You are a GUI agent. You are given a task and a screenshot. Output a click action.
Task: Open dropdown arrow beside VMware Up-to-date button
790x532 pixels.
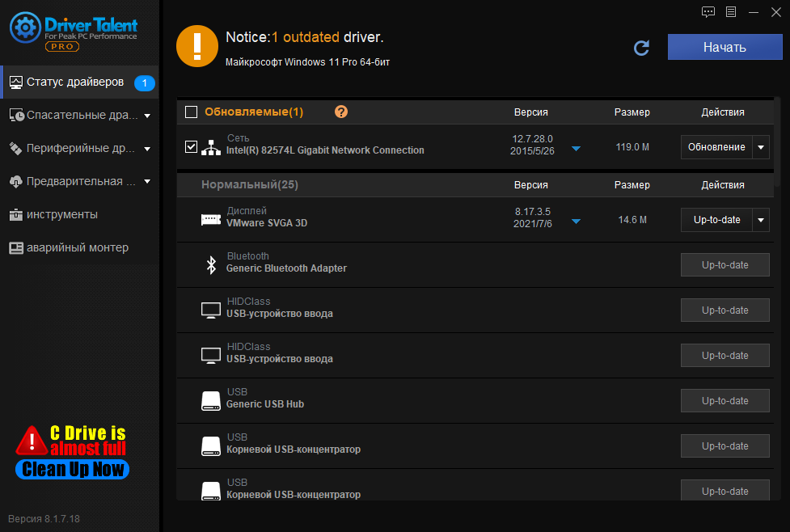(761, 220)
